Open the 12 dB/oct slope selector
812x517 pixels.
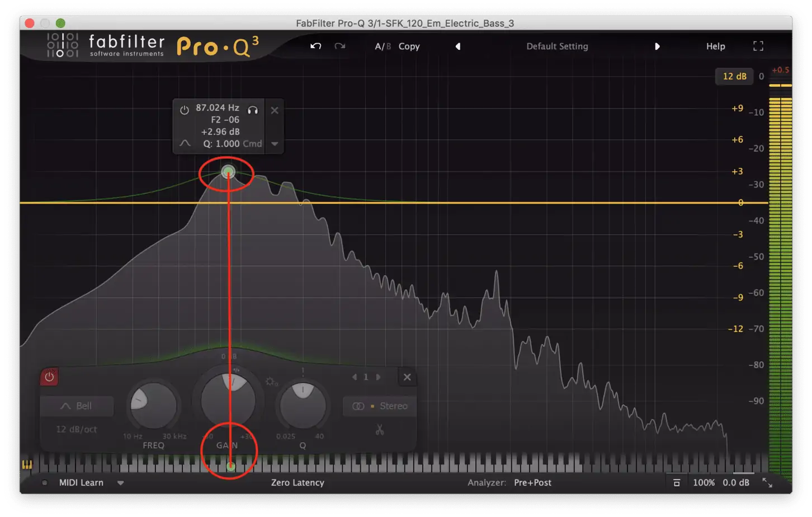(77, 429)
